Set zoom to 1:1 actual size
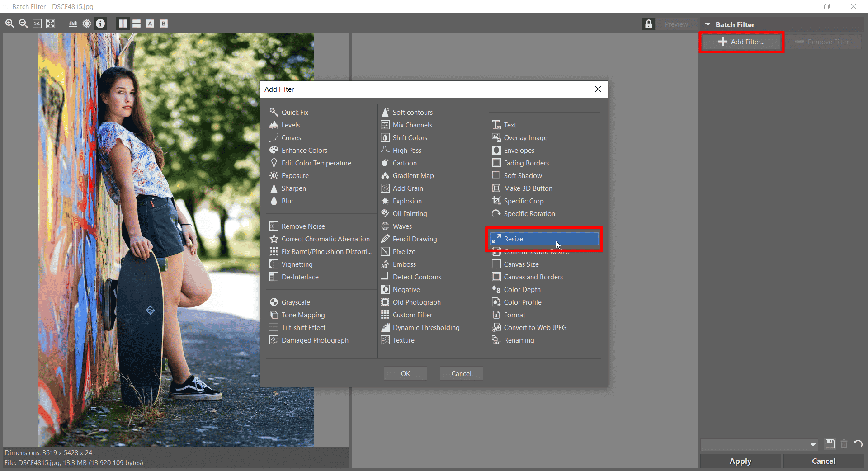The width and height of the screenshot is (868, 471). pos(37,24)
